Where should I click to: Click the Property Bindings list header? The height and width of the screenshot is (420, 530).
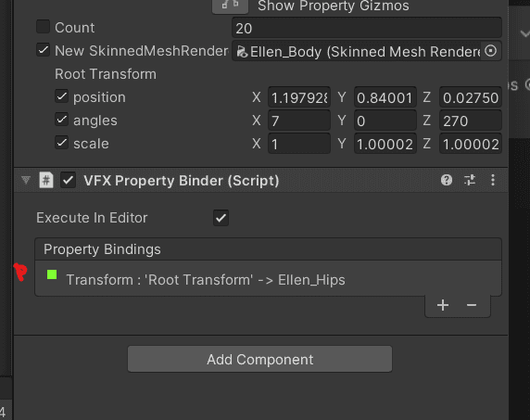269,249
